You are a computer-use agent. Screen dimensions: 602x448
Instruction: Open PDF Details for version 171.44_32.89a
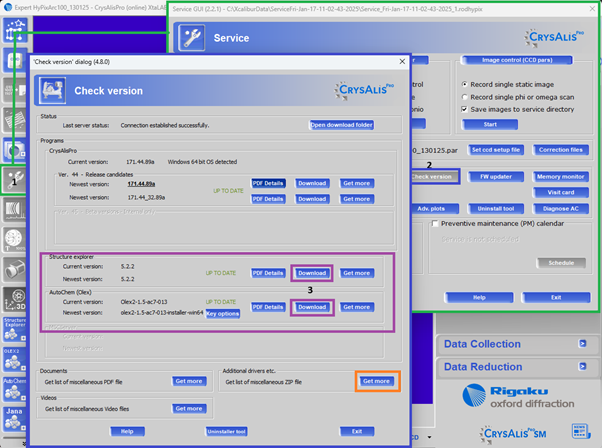pos(268,199)
